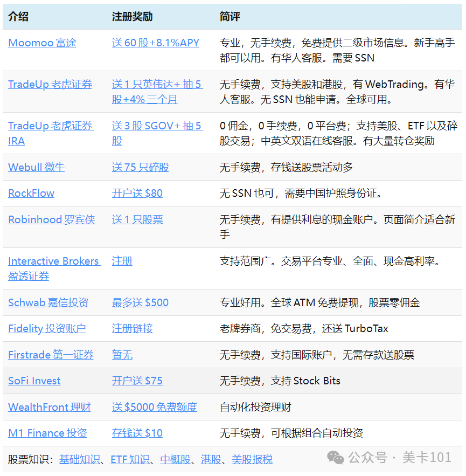Click the 简评 column header
This screenshot has height=476, width=466.
pos(230,16)
